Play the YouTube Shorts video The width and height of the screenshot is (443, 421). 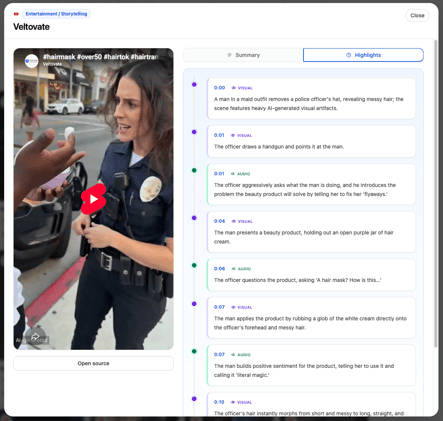(94, 199)
